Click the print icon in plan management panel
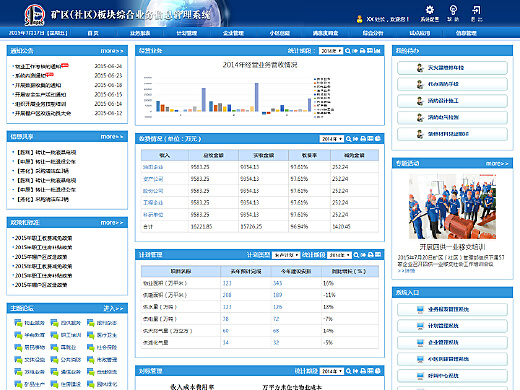The image size is (520, 390). click(x=371, y=255)
